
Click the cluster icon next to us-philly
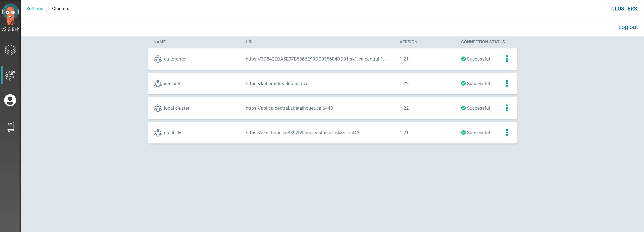coord(158,133)
